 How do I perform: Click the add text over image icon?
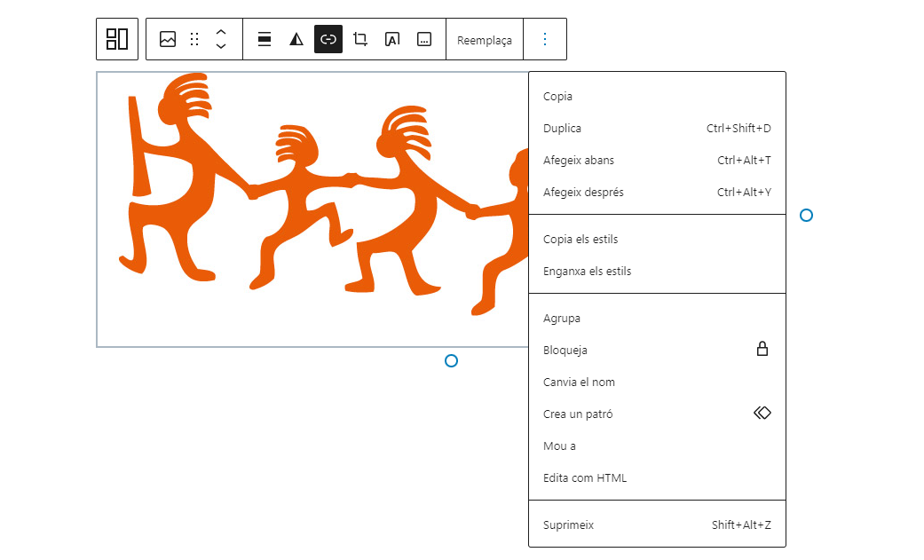pyautogui.click(x=392, y=39)
